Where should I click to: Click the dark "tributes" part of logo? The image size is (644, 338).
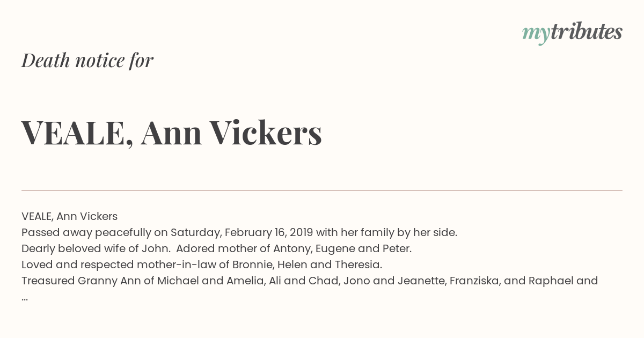pos(587,32)
